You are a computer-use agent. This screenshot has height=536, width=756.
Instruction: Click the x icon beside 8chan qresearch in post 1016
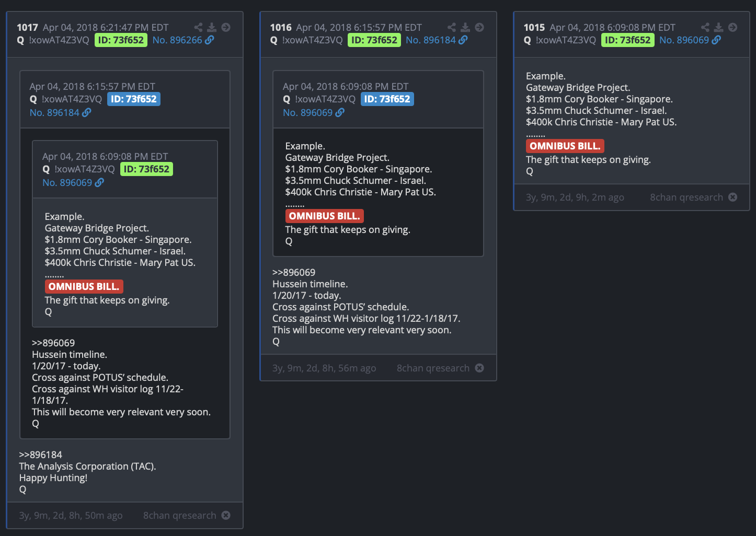tap(479, 368)
